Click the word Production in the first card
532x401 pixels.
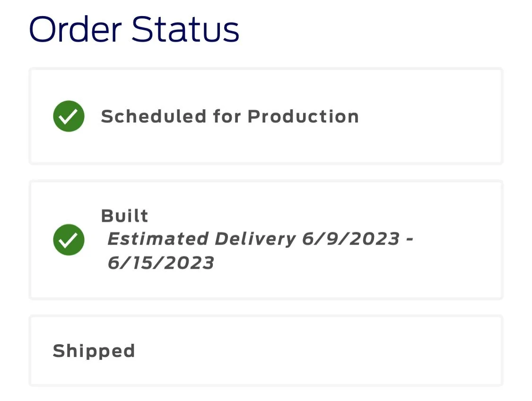tap(303, 116)
